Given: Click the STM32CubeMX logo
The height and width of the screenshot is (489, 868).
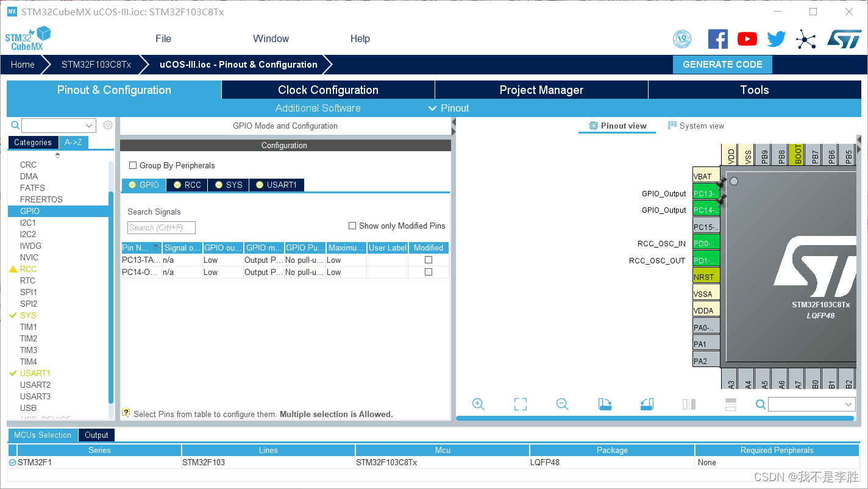Looking at the screenshot, I should click(x=28, y=38).
